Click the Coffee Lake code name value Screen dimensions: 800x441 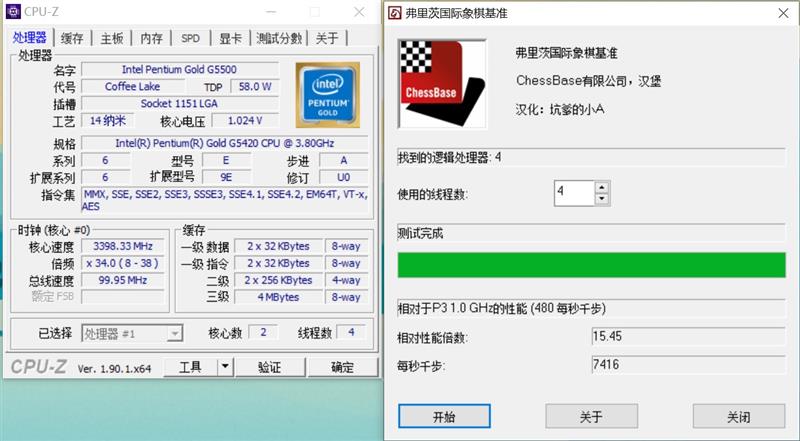pos(132,86)
